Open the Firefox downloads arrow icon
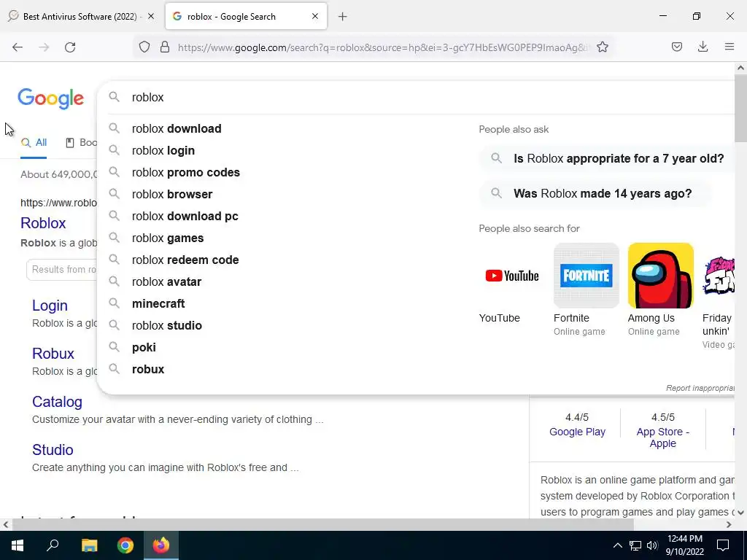This screenshot has height=560, width=747. [703, 47]
